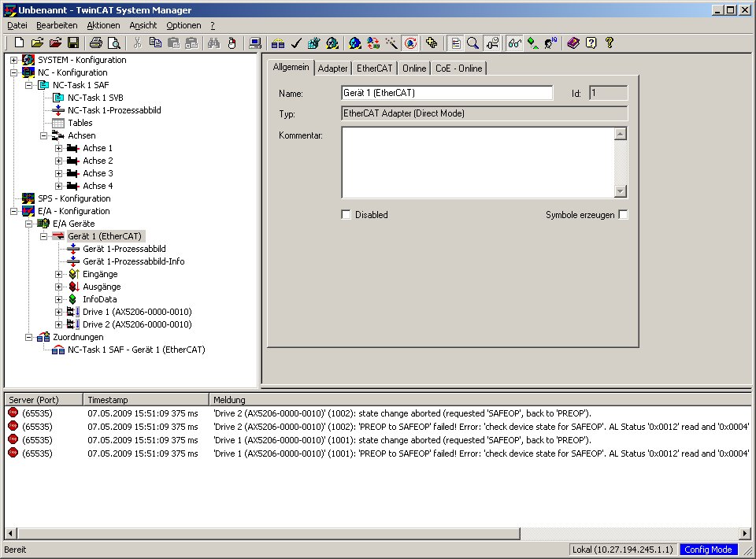
Task: Select NC-Task 1 SAF - Gerät 1 mapping
Action: point(136,350)
